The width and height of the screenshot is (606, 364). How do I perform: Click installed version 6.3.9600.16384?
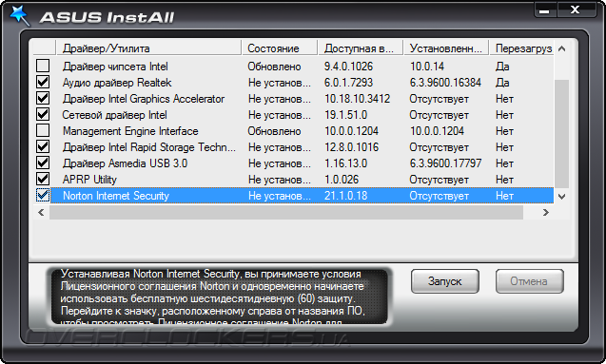[445, 83]
